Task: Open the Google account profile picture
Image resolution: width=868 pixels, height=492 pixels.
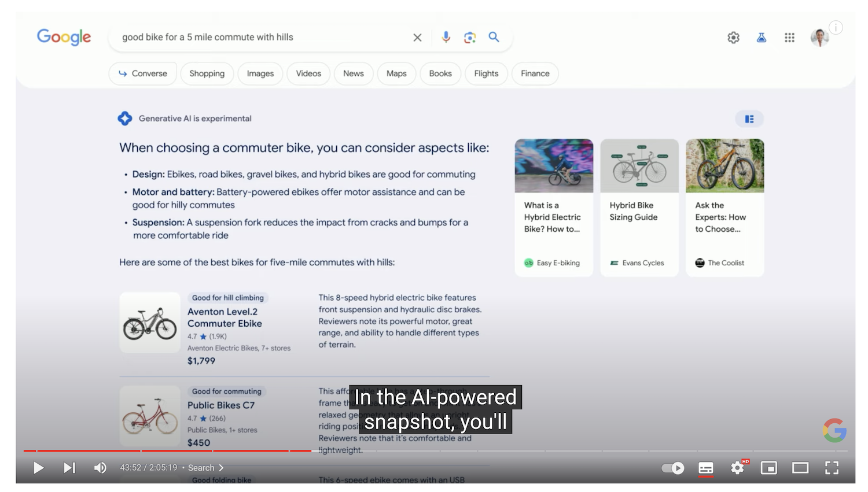Action: coord(819,38)
